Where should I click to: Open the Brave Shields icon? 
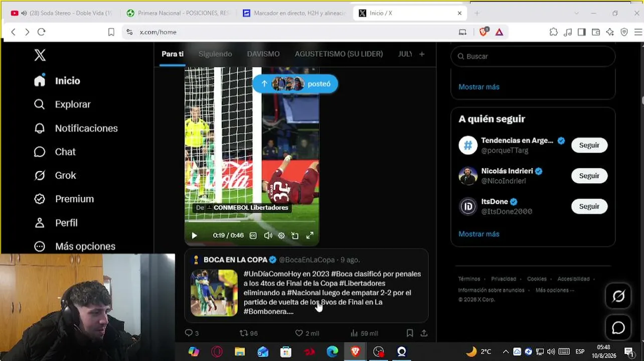[484, 32]
